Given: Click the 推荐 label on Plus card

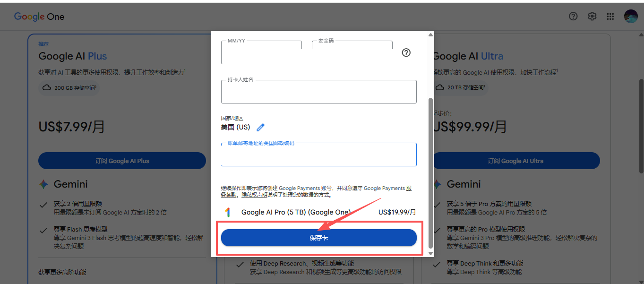Looking at the screenshot, I should 43,44.
